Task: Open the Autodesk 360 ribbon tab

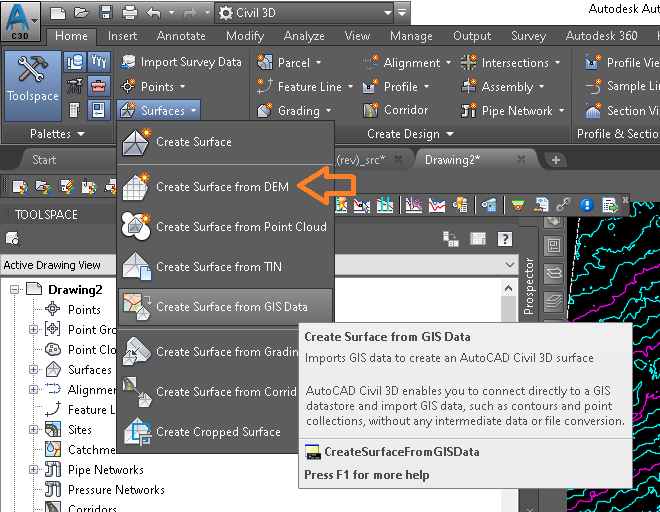Action: 601,36
